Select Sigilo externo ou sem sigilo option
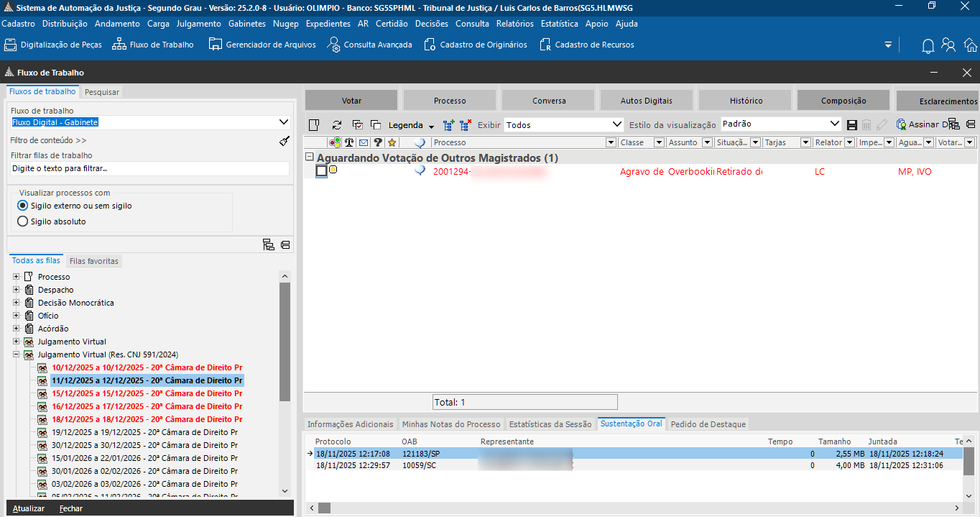This screenshot has height=517, width=980. click(22, 206)
